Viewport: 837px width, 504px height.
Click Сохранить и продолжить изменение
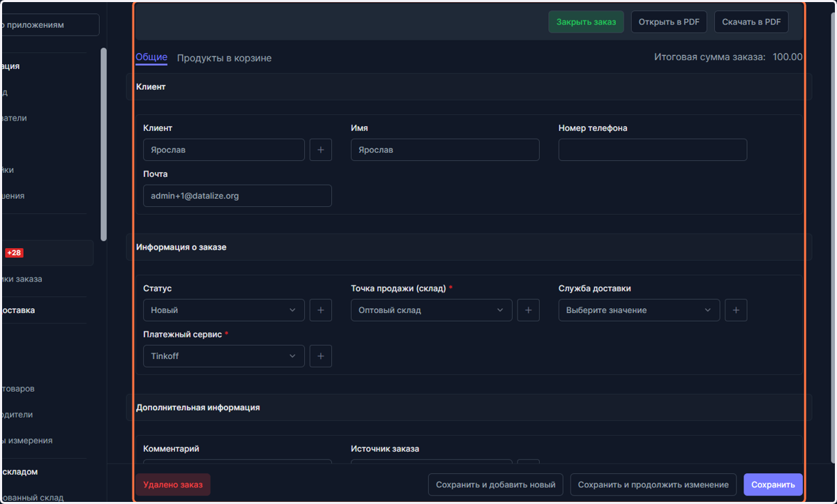pyautogui.click(x=654, y=484)
